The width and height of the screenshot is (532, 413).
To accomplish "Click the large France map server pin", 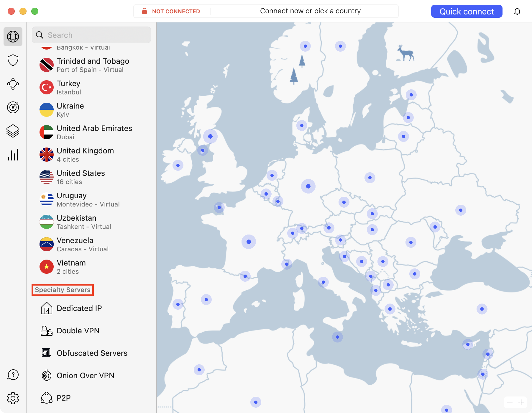I will coord(249,242).
